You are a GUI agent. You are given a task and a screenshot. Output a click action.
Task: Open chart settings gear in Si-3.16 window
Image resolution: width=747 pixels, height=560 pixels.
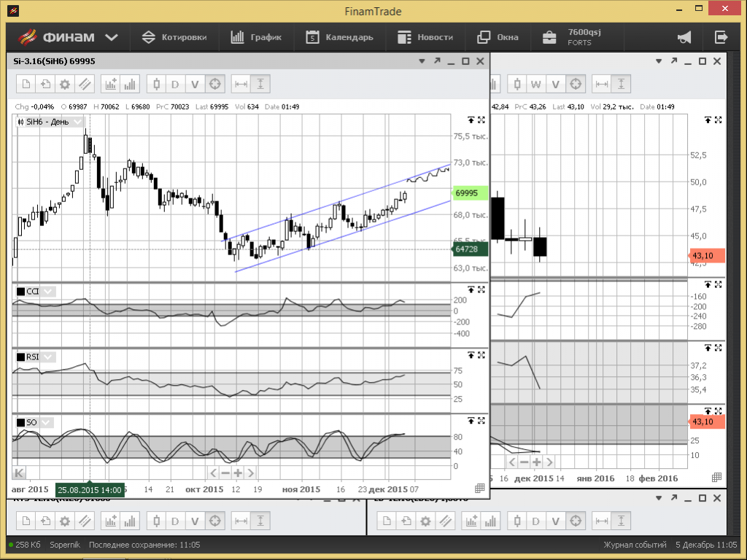click(x=65, y=84)
